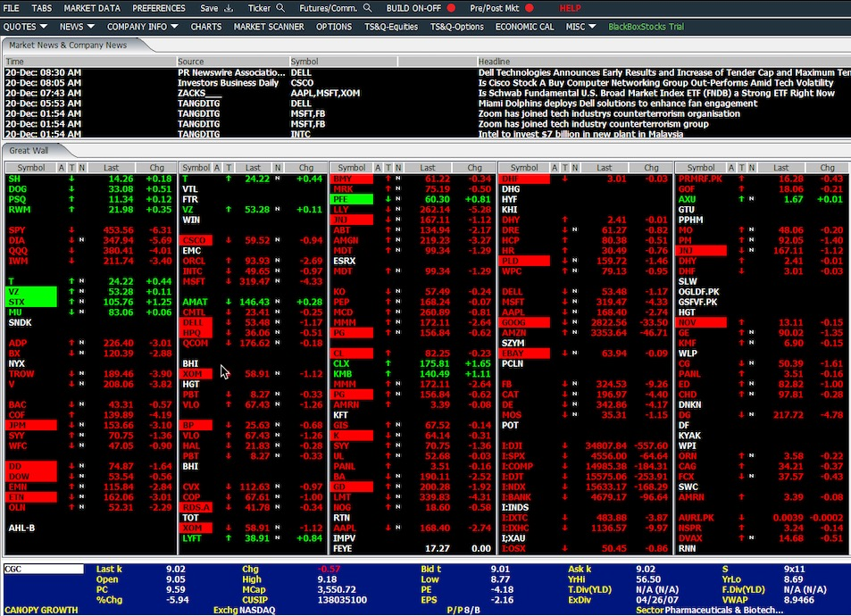Screen dimensions: 851x616
Task: Click the I:DJI index row
Action: click(585, 445)
